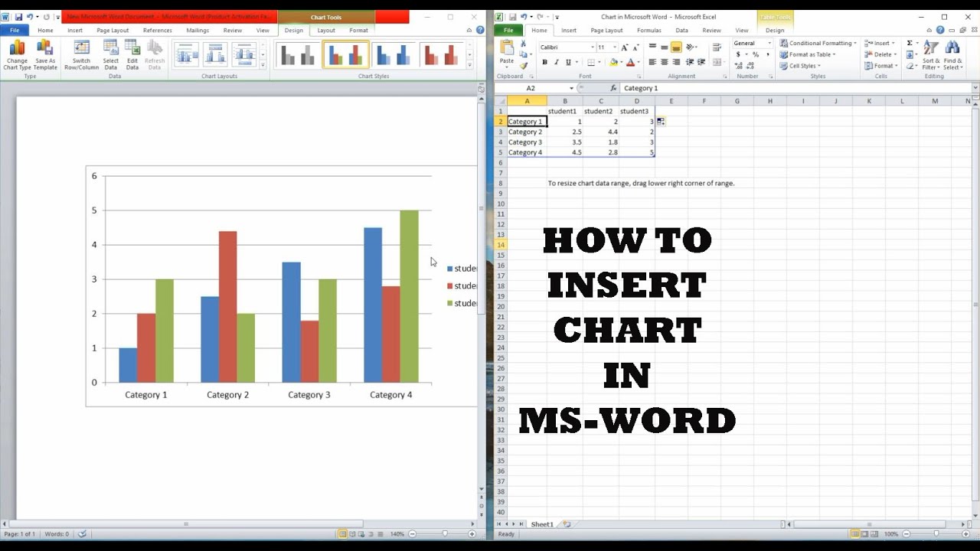
Task: Click Change Chart Type in Word ribbon
Action: click(17, 54)
